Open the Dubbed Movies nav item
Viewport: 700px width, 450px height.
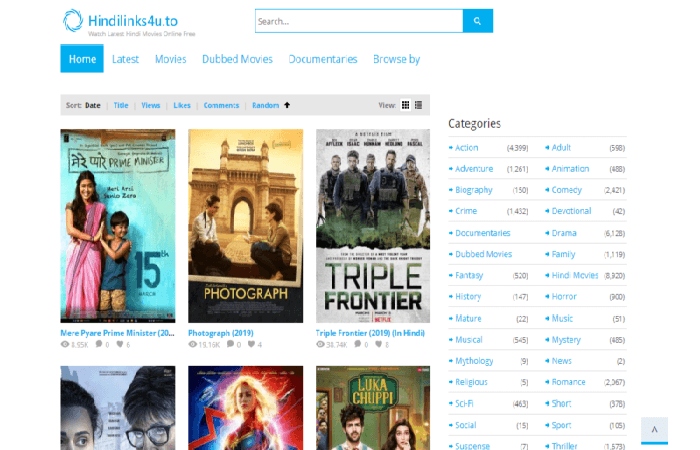[x=237, y=59]
